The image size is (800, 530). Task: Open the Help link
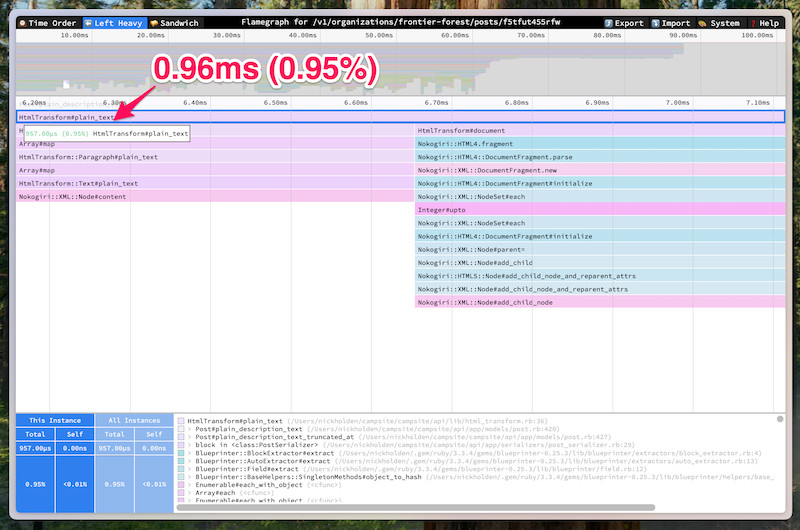point(764,23)
